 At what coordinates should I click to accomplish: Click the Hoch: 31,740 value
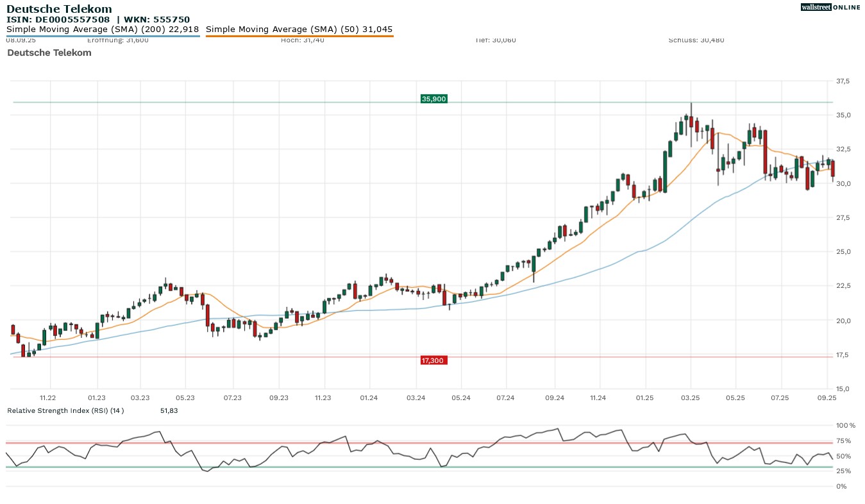tap(303, 40)
